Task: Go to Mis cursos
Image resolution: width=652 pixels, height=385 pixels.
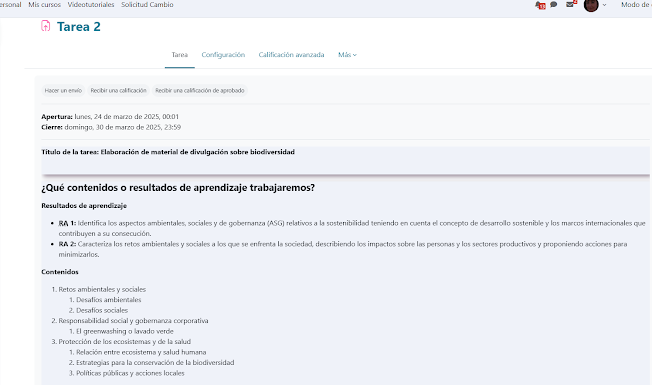Action: [44, 5]
